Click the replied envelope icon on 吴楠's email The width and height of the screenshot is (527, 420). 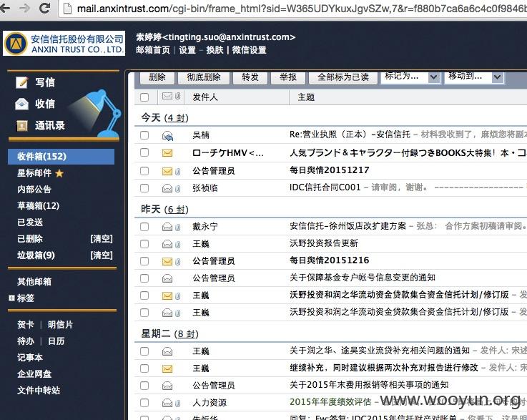167,135
